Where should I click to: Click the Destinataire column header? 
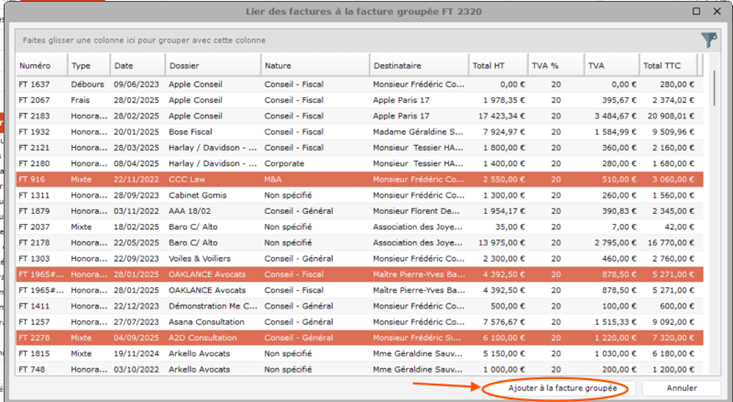point(418,64)
